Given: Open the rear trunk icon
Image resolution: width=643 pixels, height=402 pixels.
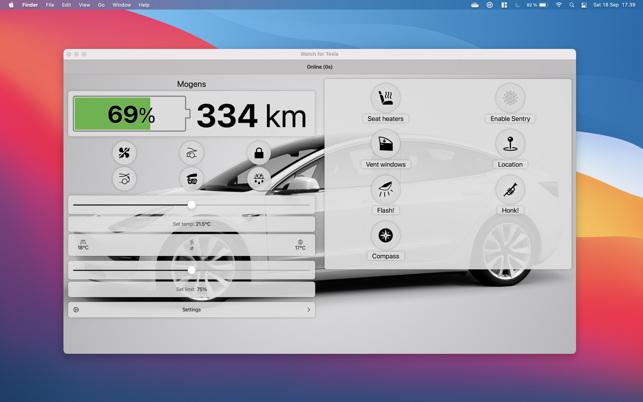Looking at the screenshot, I should click(x=124, y=179).
